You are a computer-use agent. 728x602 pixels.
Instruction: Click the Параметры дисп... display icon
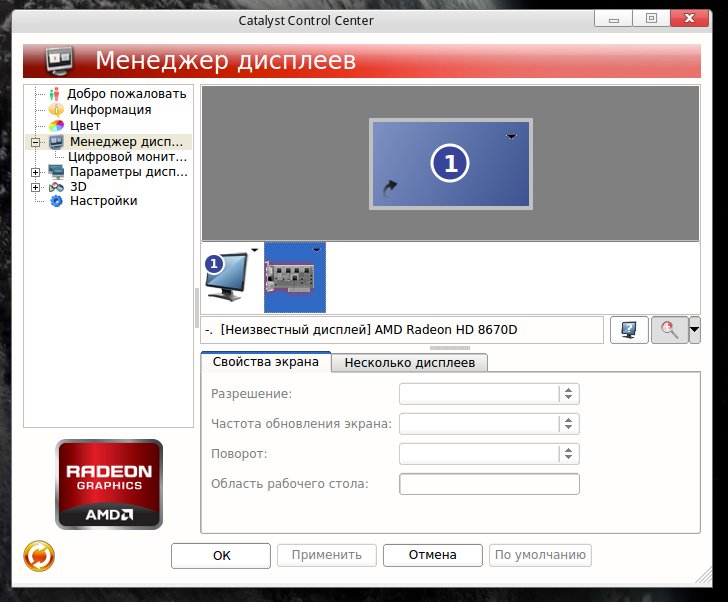click(56, 172)
